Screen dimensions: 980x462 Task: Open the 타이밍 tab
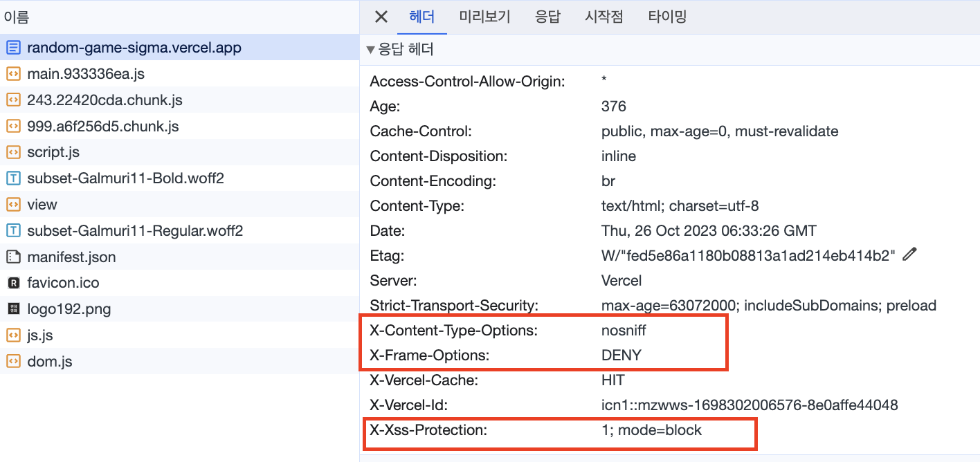[x=667, y=17]
